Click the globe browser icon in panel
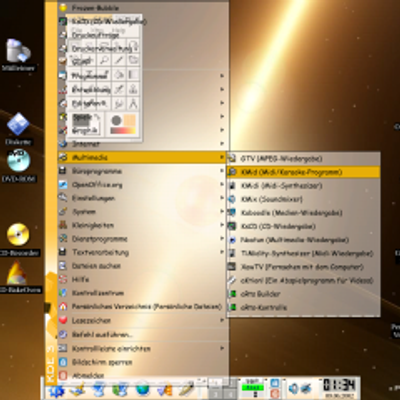 (142, 390)
